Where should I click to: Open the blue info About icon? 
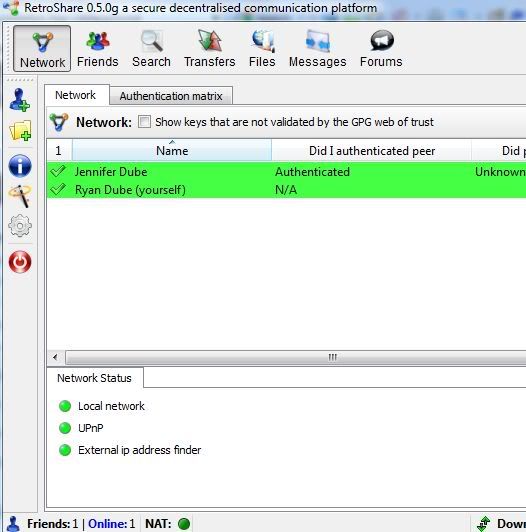[x=20, y=166]
